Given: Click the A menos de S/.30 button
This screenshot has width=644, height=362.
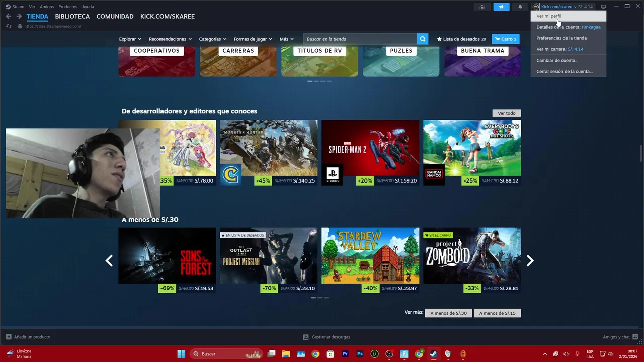Looking at the screenshot, I should click(448, 313).
